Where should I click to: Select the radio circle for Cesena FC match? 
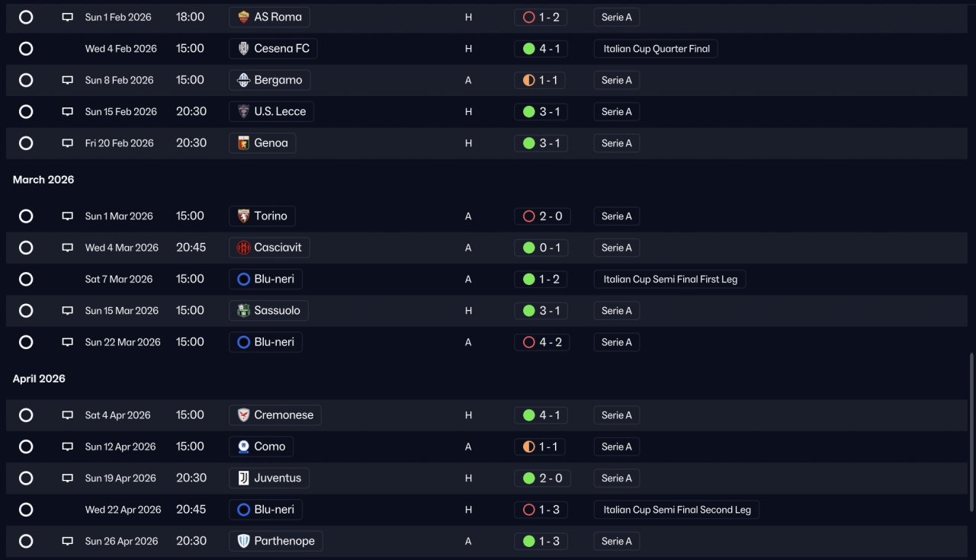(26, 49)
